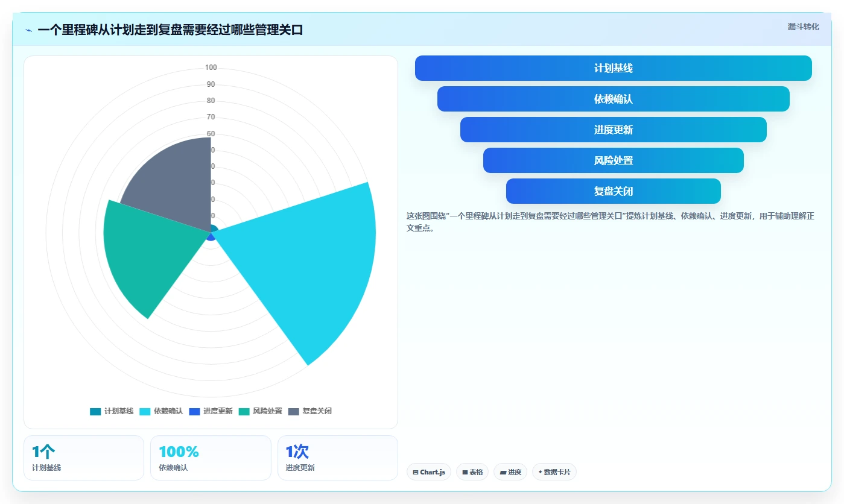Click the Chart.js tag chip

pyautogui.click(x=429, y=472)
